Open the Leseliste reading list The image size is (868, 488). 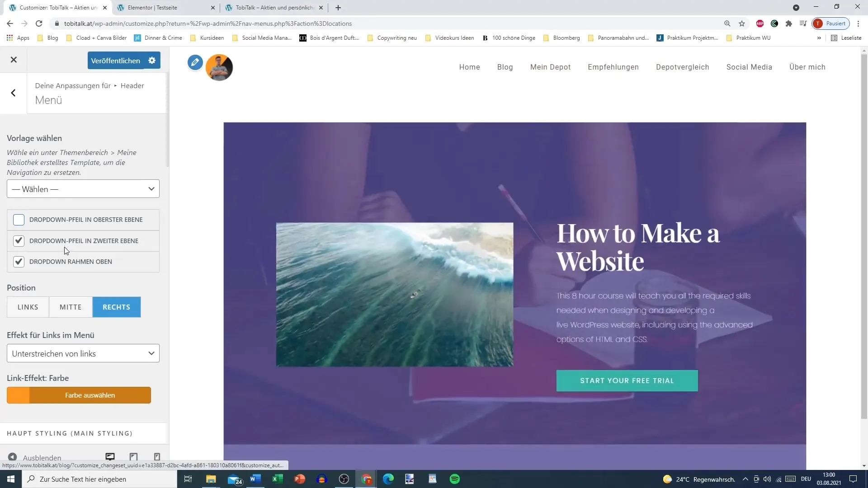tap(846, 38)
